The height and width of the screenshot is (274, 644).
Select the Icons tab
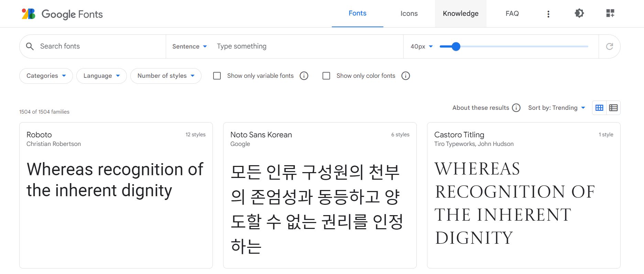tap(409, 13)
